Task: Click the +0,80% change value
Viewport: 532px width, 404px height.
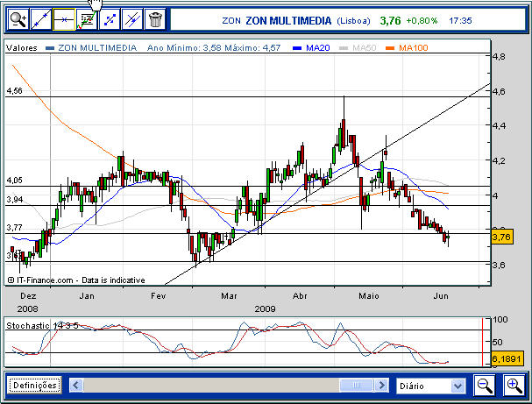Action: tap(422, 21)
